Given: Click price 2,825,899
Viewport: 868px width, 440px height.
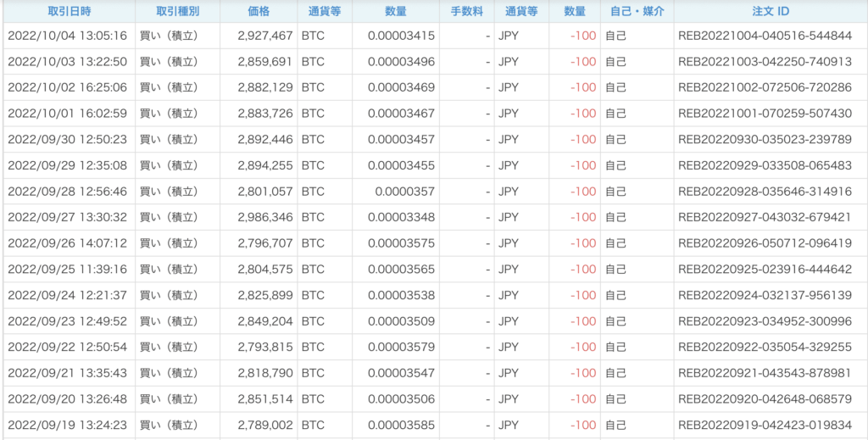Looking at the screenshot, I should point(265,295).
